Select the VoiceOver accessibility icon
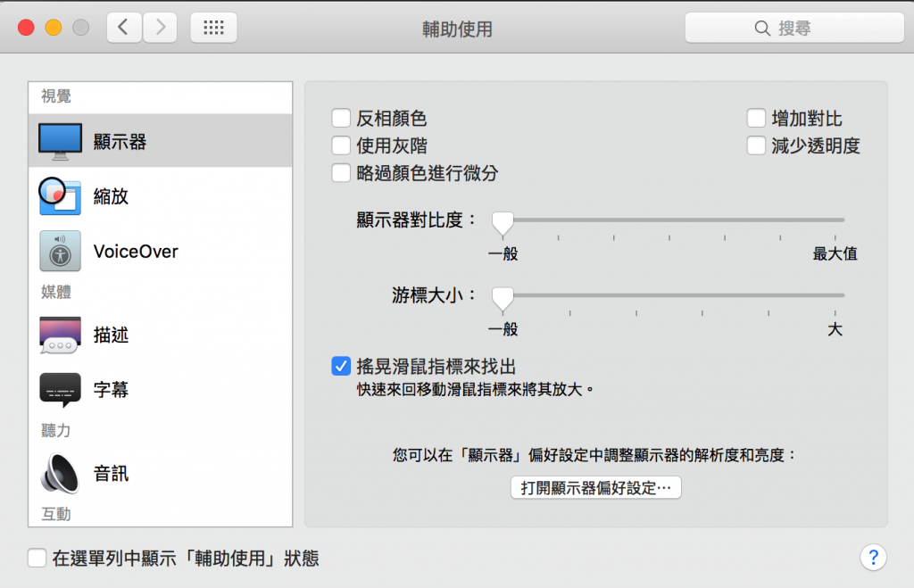Image resolution: width=914 pixels, height=588 pixels. [x=61, y=252]
